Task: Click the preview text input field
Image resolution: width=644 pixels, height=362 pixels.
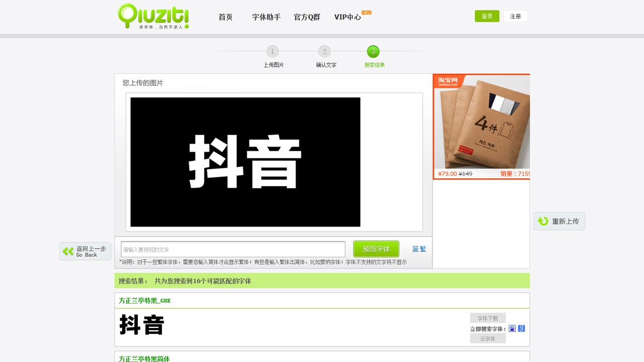Action: (x=233, y=249)
